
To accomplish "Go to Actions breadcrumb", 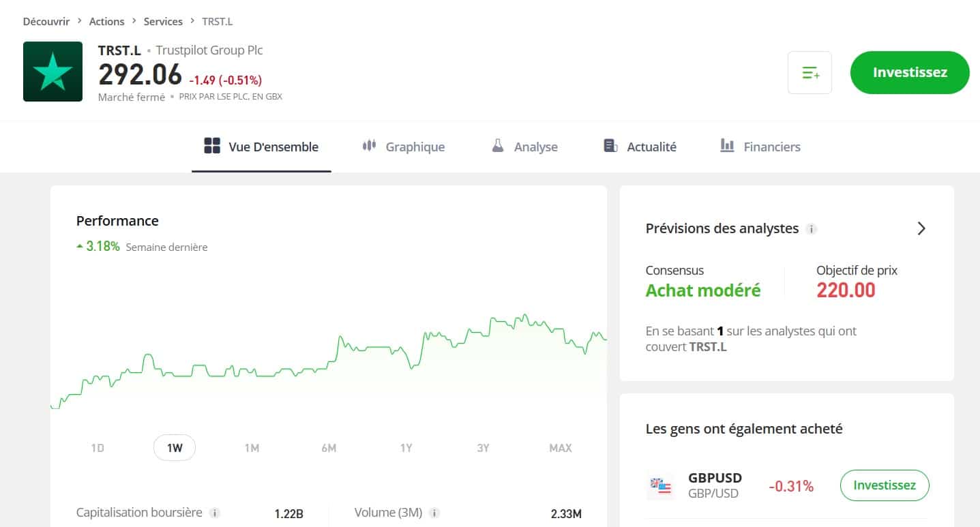I will click(107, 21).
